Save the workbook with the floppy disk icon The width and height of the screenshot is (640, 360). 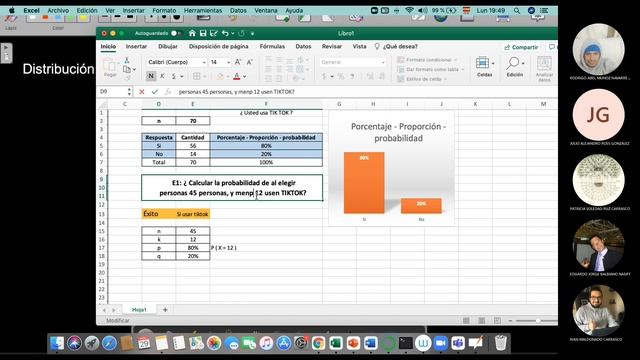point(203,33)
